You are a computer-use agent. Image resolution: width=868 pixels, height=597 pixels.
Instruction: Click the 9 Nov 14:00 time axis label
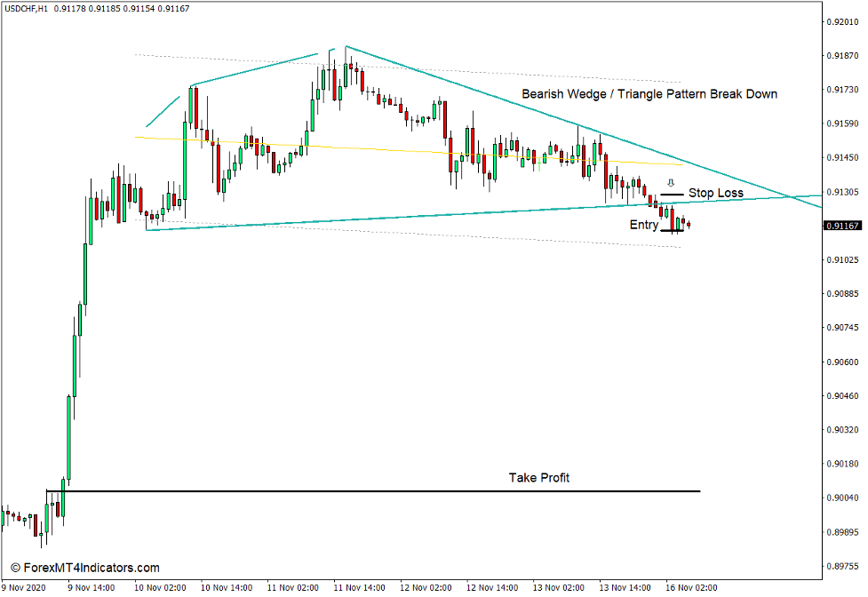click(95, 587)
